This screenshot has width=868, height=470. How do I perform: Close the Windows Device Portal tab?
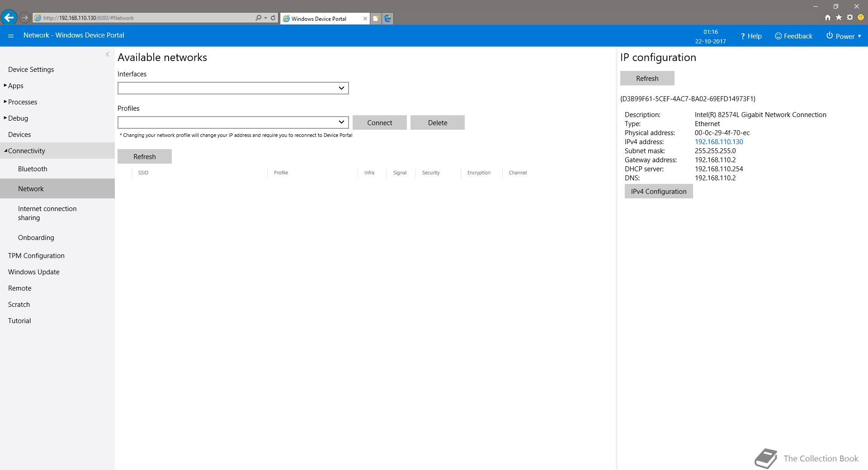click(x=365, y=19)
